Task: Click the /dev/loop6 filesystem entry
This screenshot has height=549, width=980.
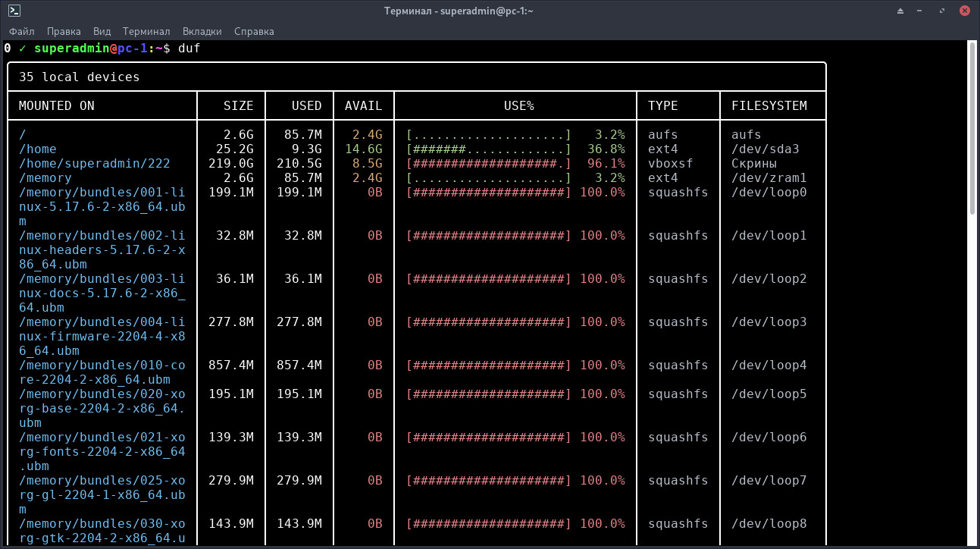Action: click(x=769, y=437)
